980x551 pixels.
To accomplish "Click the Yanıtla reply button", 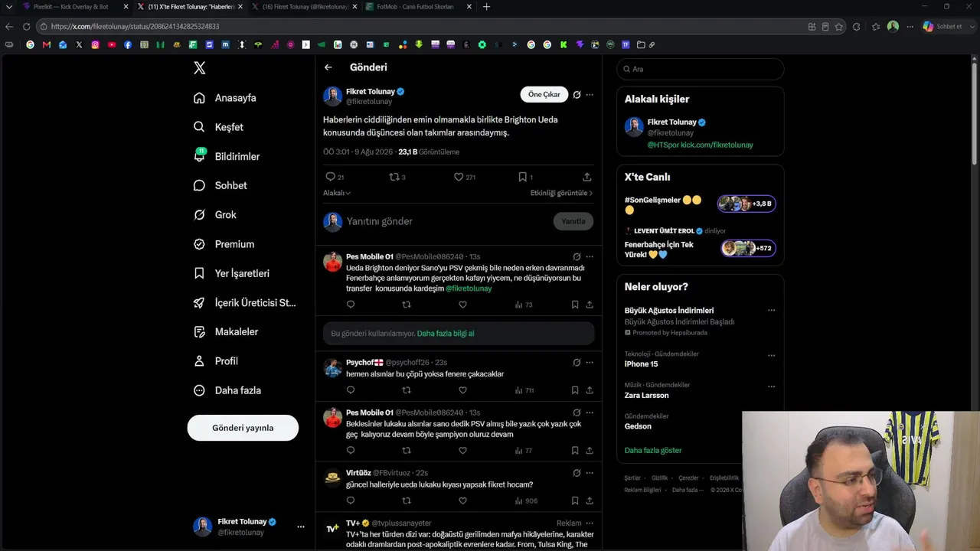I will coord(573,221).
